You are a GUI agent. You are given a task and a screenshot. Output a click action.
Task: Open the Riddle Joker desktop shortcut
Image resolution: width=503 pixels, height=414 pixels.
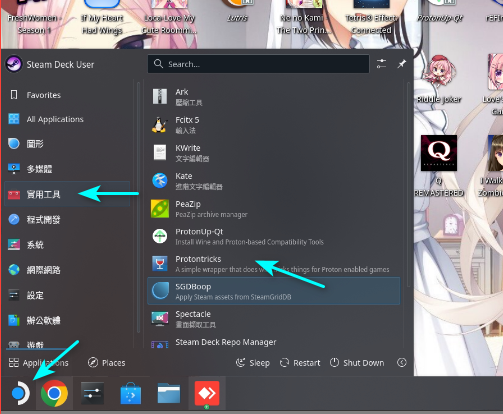pos(439,72)
